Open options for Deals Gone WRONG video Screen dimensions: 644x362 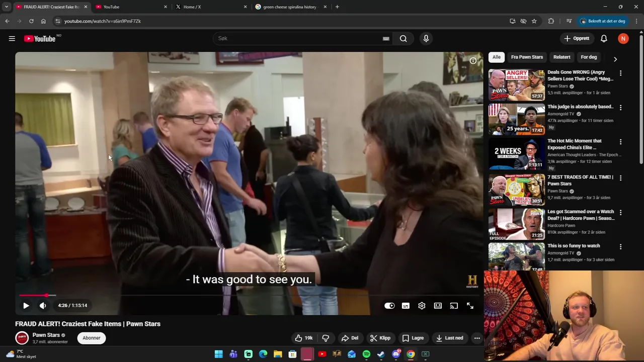pos(620,73)
